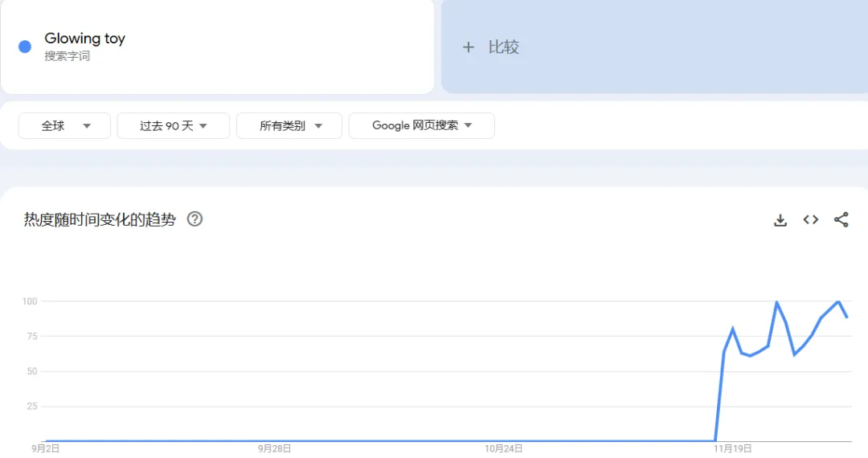The width and height of the screenshot is (868, 458).
Task: Open the embed code icon
Action: (810, 220)
